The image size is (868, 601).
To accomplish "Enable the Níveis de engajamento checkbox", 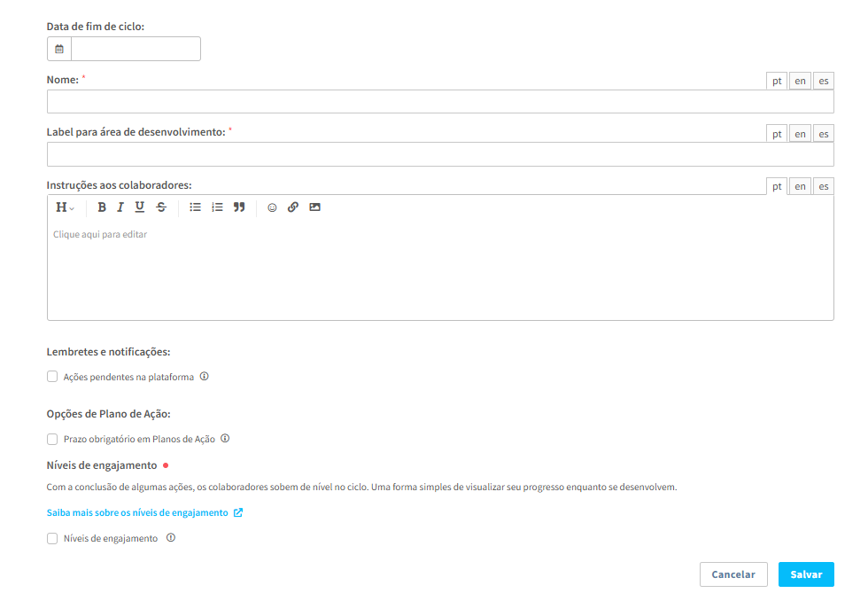I will 52,538.
